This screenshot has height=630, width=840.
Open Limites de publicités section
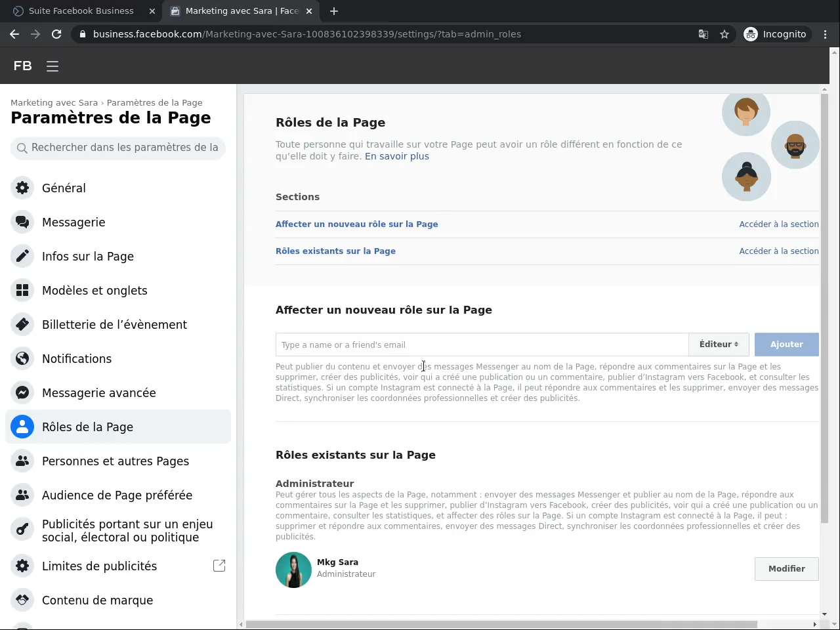[x=118, y=566]
